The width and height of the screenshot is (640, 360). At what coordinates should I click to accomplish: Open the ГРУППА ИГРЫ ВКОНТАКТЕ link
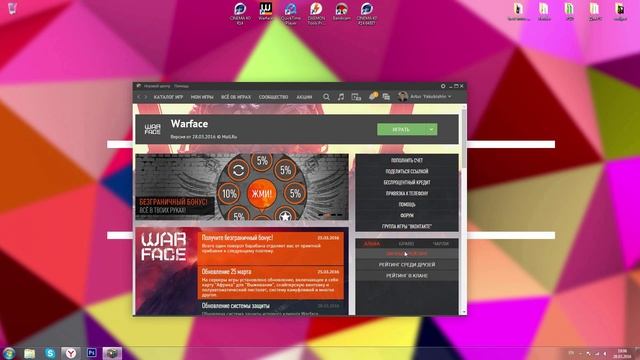(407, 226)
